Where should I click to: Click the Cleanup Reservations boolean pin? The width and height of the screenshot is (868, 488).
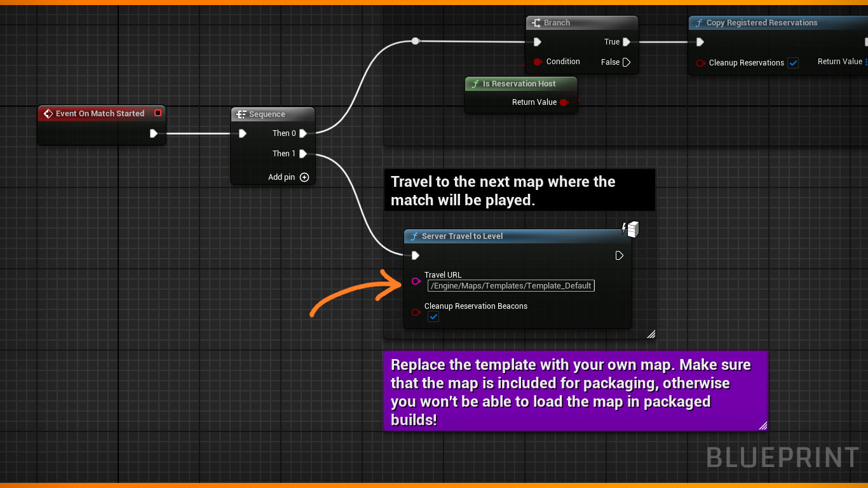tap(700, 63)
